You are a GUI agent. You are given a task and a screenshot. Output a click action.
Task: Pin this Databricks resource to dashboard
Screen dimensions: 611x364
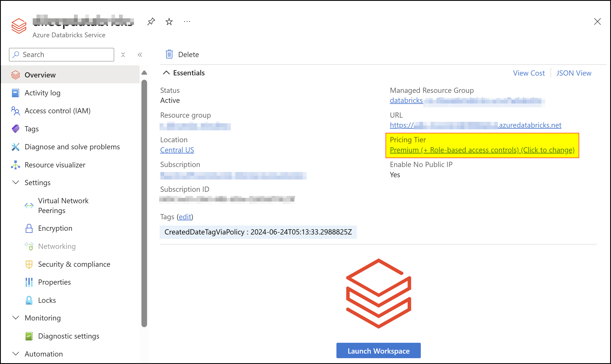tap(151, 22)
